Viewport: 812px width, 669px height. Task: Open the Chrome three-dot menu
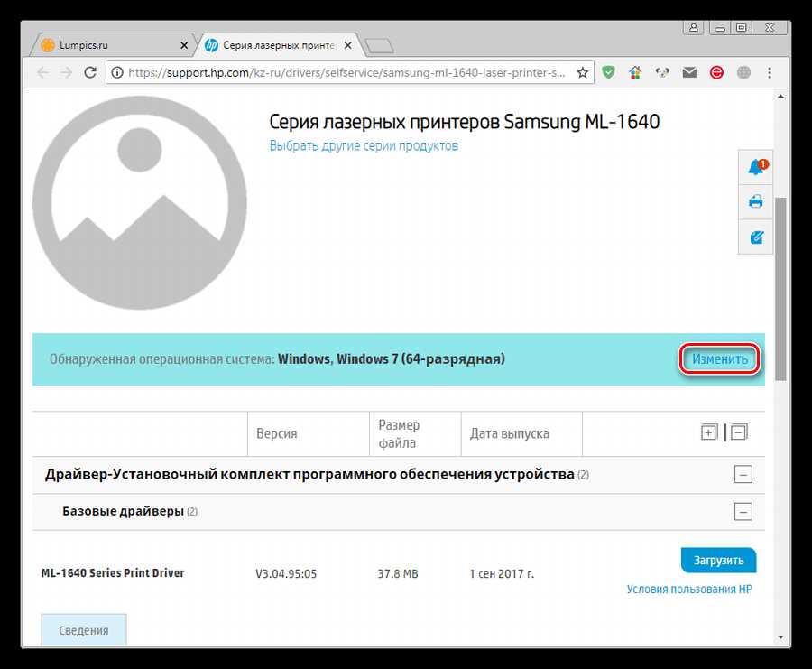770,72
